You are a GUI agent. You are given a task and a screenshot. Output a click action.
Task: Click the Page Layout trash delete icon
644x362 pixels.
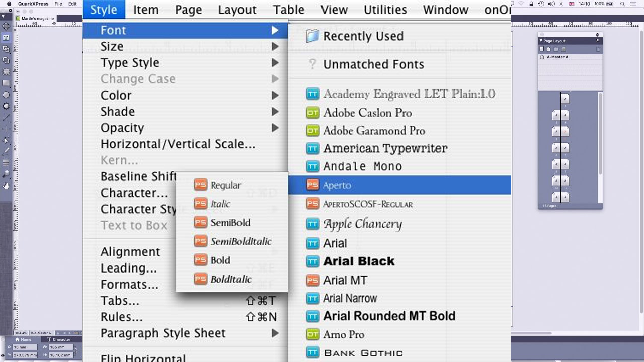click(598, 49)
